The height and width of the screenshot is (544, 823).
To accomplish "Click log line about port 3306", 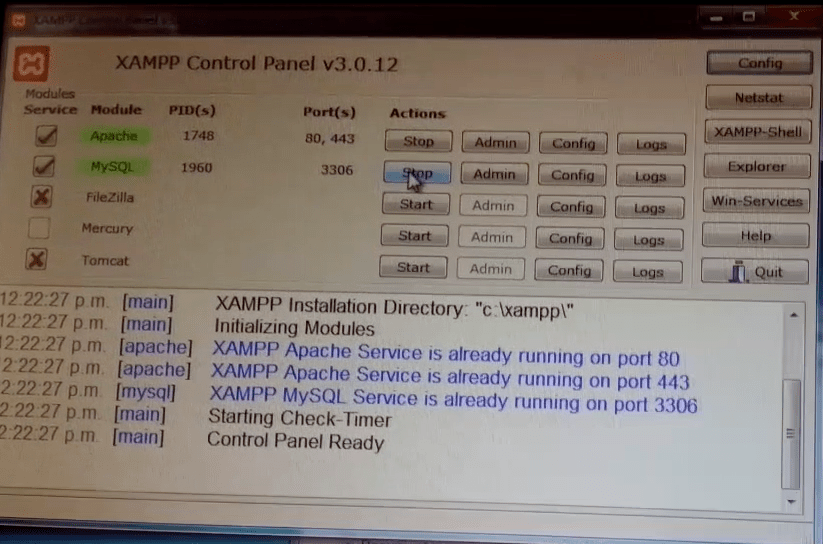I will [x=453, y=400].
